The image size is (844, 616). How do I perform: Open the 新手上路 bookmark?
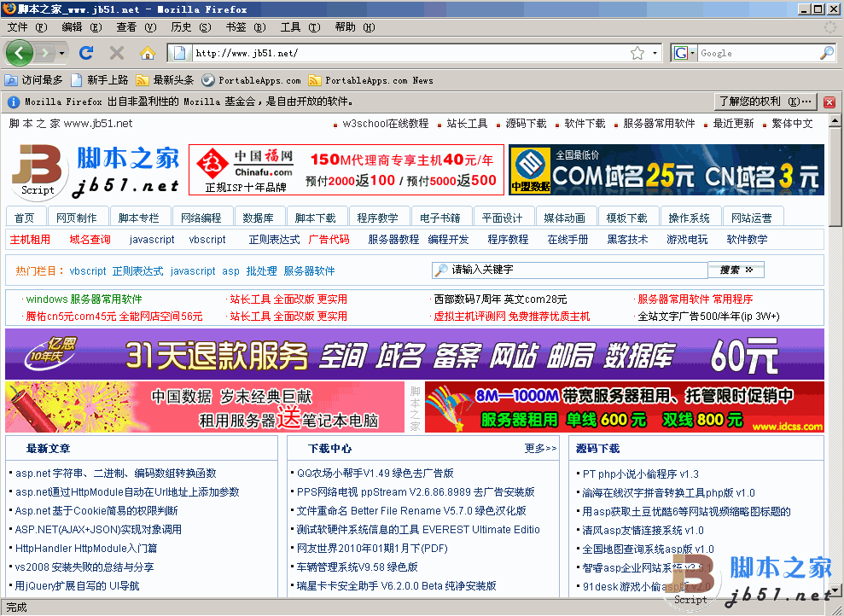[100, 80]
